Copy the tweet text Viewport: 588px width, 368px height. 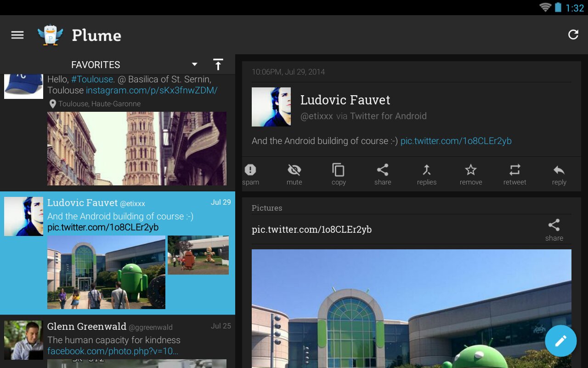tap(339, 174)
